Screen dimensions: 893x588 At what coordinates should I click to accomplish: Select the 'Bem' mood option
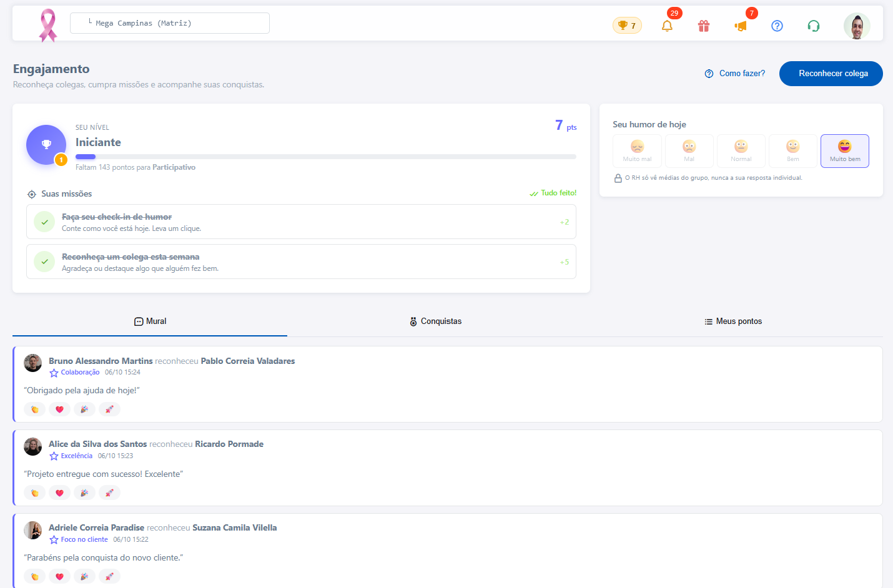tap(793, 151)
